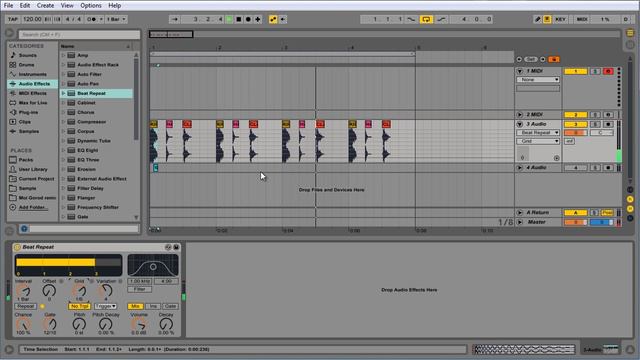Image resolution: width=640 pixels, height=360 pixels.
Task: Toggle the Draw Mode pencil button
Action: coord(538,19)
